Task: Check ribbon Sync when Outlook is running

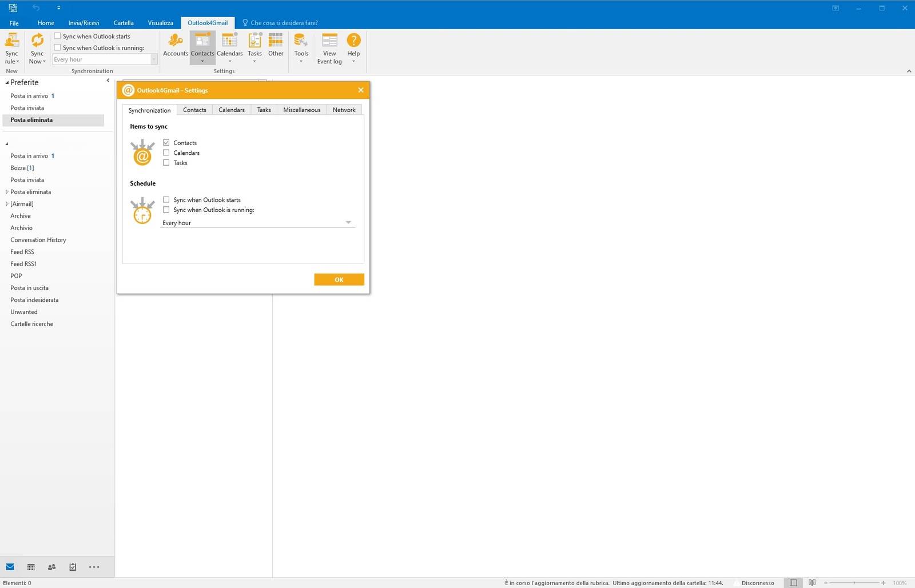Action: tap(57, 47)
